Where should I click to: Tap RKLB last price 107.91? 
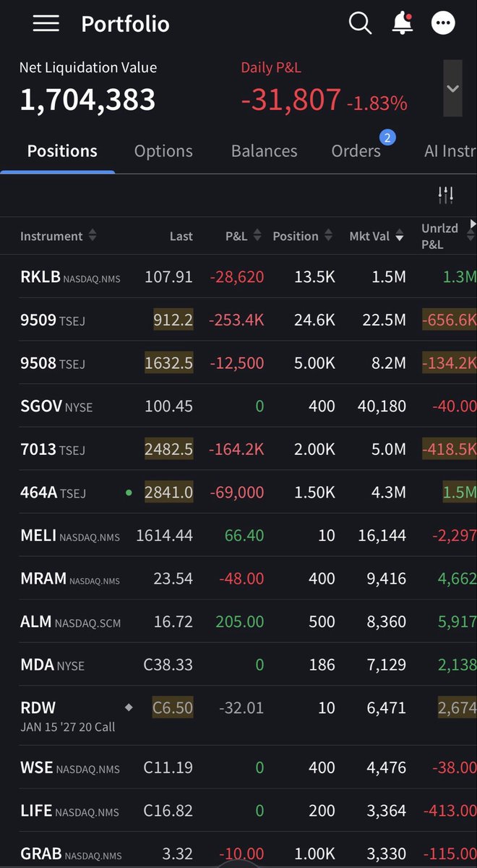(168, 276)
